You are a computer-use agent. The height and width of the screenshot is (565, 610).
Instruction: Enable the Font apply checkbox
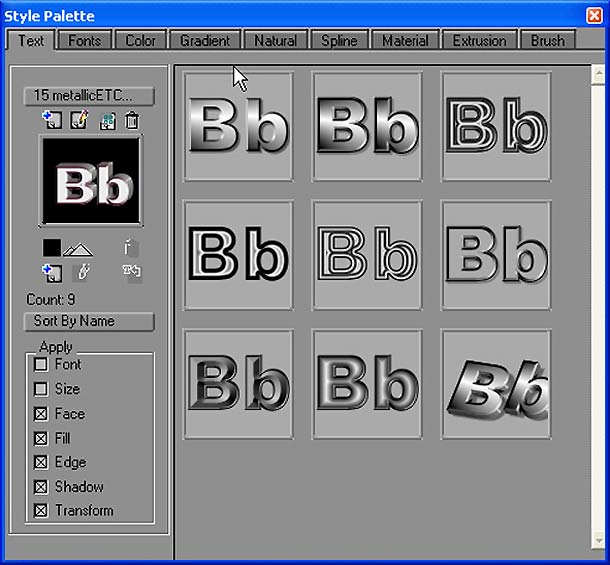click(41, 365)
